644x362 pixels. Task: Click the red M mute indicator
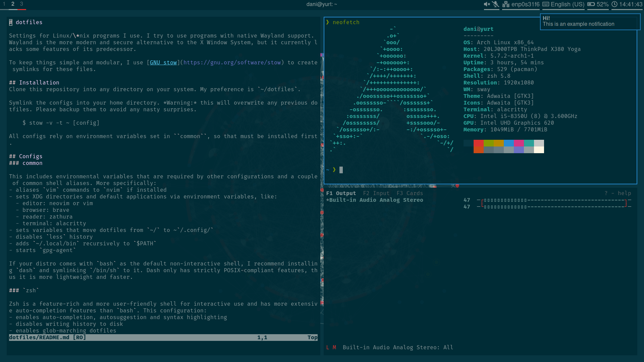(x=334, y=348)
